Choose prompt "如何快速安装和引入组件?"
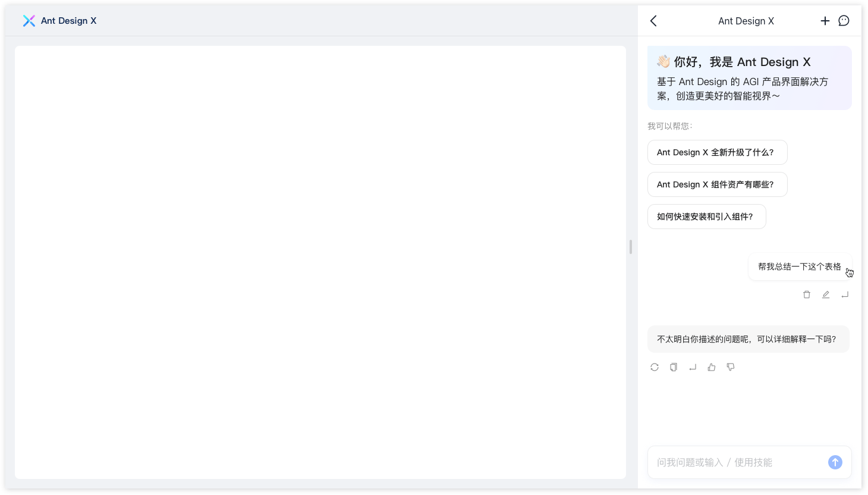Image resolution: width=868 pixels, height=495 pixels. [x=707, y=217]
